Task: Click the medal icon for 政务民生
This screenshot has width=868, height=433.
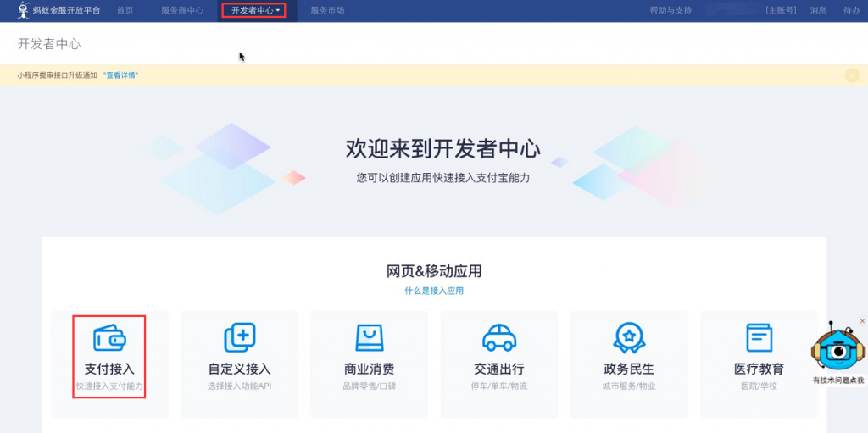Action: coord(629,337)
